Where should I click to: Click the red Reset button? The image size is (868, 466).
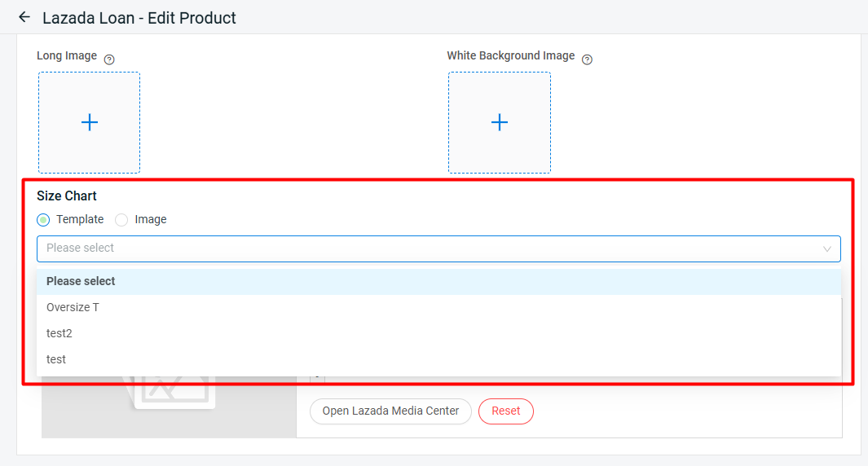coord(506,411)
